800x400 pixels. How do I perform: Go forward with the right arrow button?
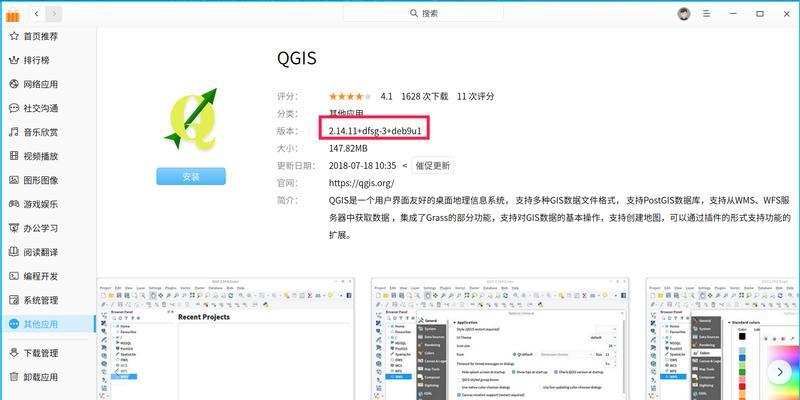[x=54, y=14]
